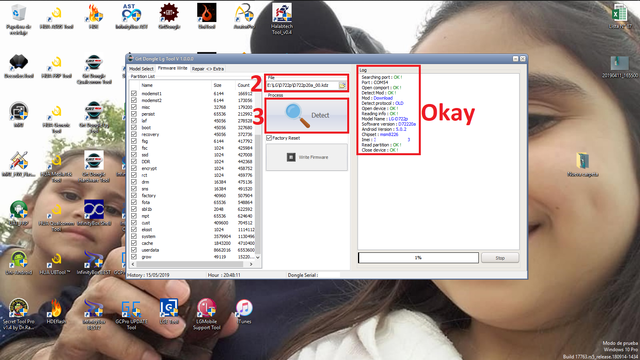Image resolution: width=640 pixels, height=360 pixels.
Task: Launch the InfinityBox AST desktop shortcut
Action: 131,17
